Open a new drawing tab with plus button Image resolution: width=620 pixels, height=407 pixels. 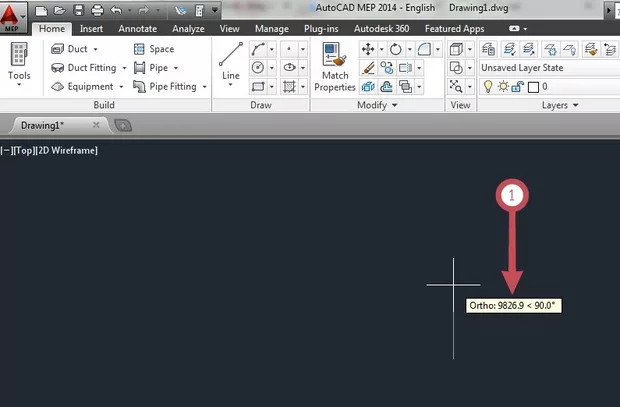pos(123,125)
